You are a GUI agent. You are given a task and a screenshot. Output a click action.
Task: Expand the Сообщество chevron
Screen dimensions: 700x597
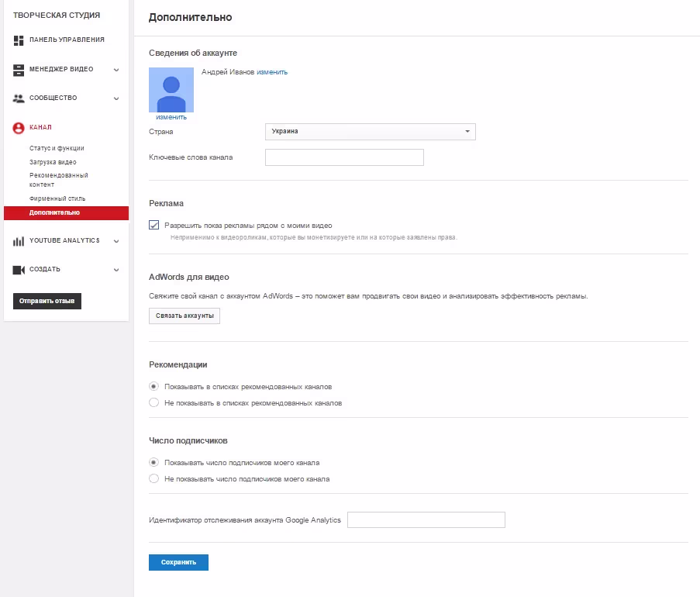pyautogui.click(x=116, y=98)
